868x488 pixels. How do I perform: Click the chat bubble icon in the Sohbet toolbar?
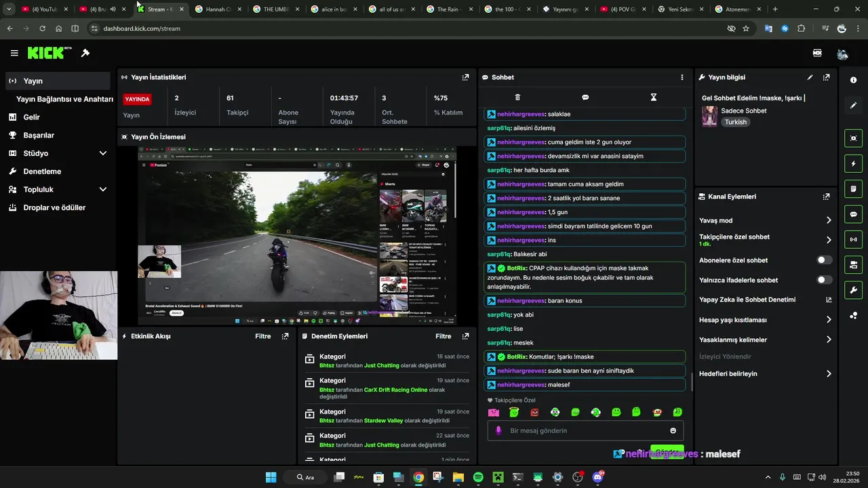click(x=585, y=98)
